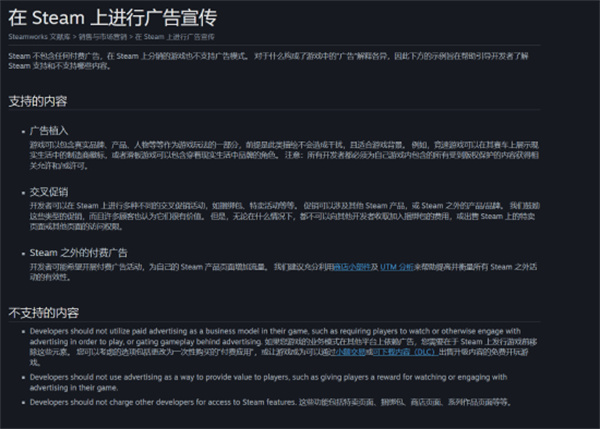Open the 销售与市场营销 breadcrumb link
The width and height of the screenshot is (600, 429).
[103, 37]
